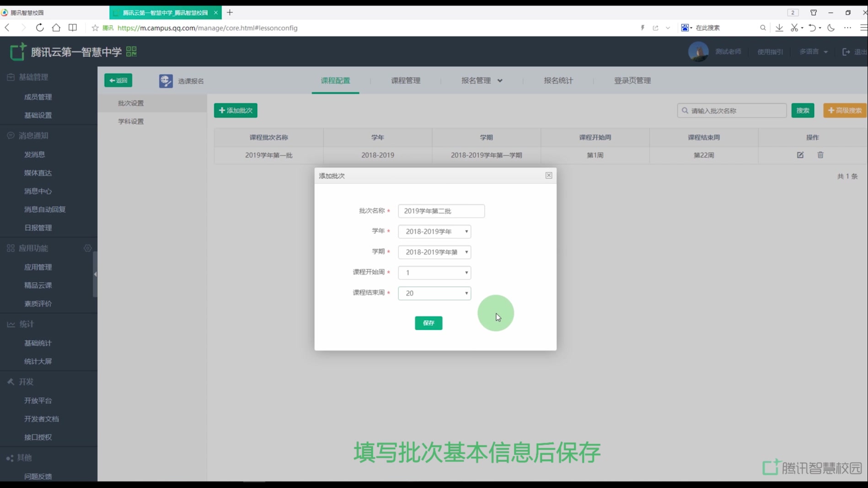868x488 pixels.
Task: Open 媒体直达 in sidebar
Action: click(38, 173)
